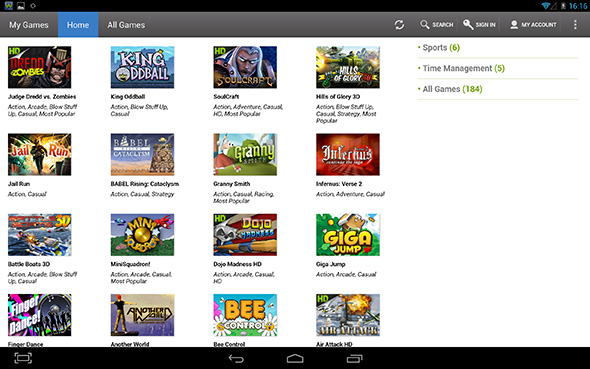Open the three-dot overflow menu
This screenshot has width=590, height=369.
point(575,25)
